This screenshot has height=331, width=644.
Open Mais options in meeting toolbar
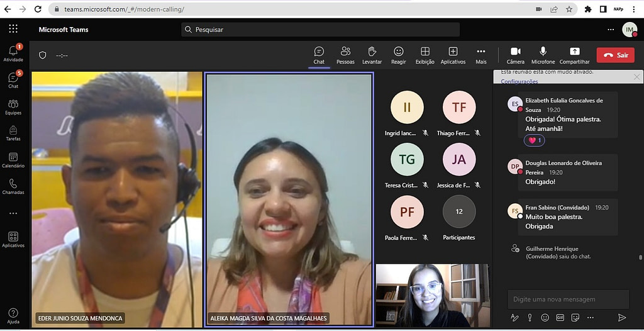coord(481,55)
